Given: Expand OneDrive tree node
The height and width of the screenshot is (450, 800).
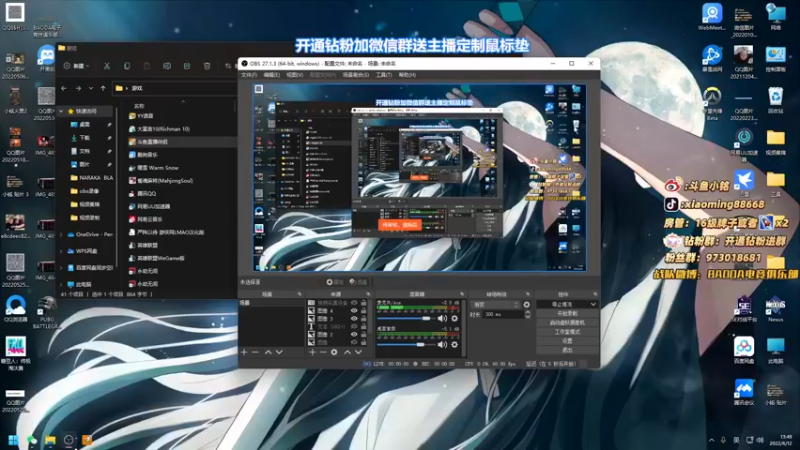Looking at the screenshot, I should pyautogui.click(x=62, y=235).
